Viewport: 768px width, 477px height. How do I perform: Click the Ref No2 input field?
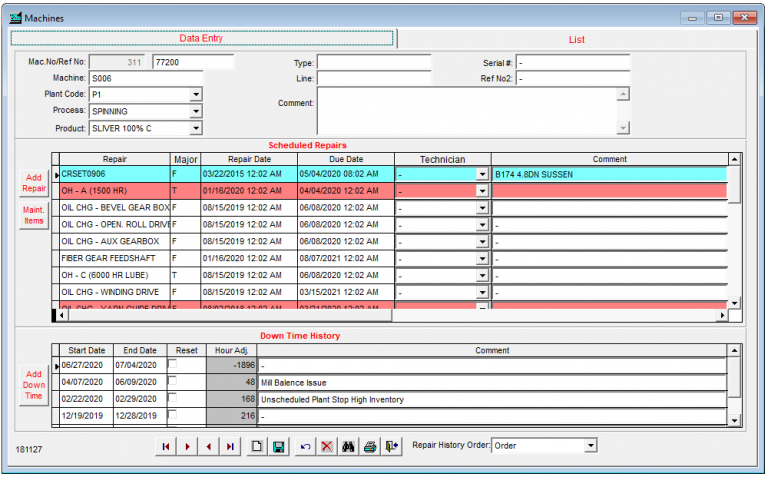point(573,78)
